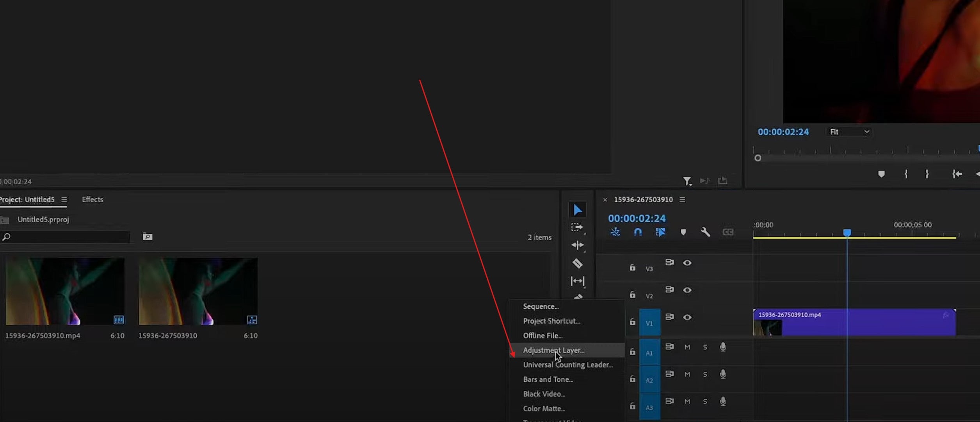Click the Selection tool in the toolbar
Screen dimensions: 980x422
pos(578,209)
